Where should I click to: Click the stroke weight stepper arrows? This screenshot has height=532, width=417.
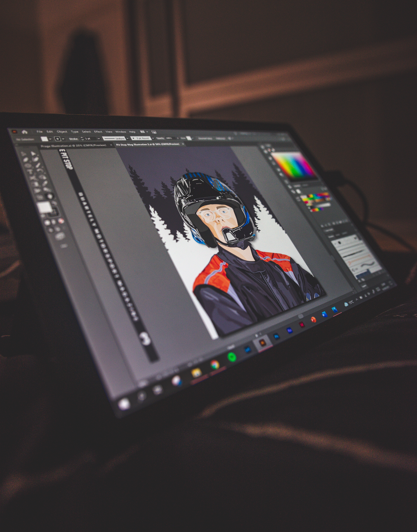tap(82, 139)
